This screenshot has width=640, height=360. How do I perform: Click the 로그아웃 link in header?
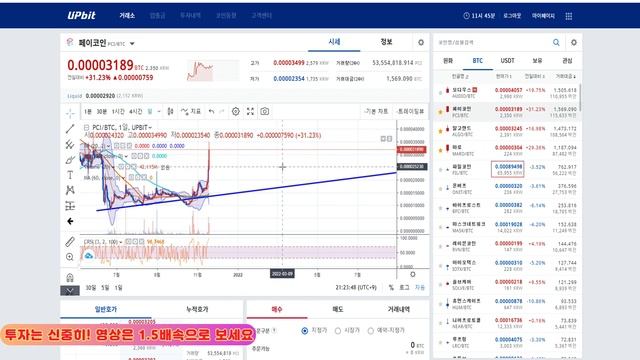click(512, 16)
